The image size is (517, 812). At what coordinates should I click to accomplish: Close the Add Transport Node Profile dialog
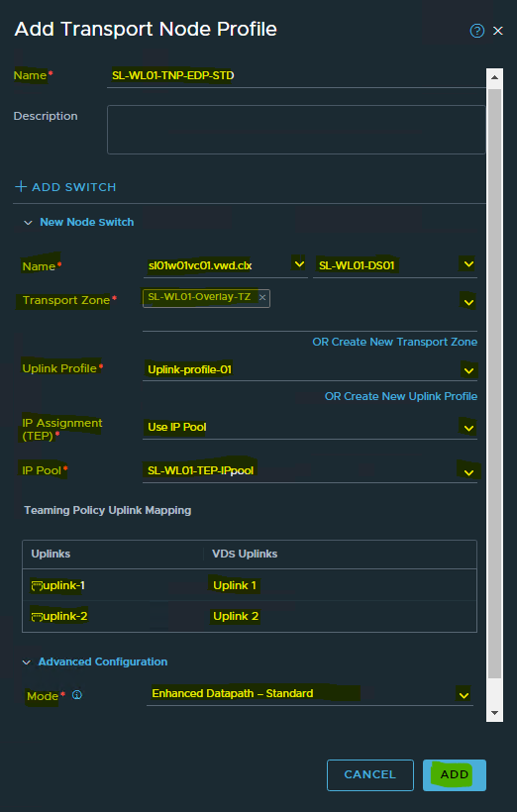(498, 31)
